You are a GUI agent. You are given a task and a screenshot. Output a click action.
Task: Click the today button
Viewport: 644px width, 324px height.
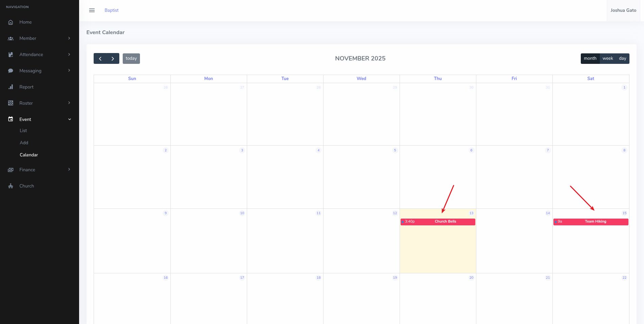pos(131,58)
